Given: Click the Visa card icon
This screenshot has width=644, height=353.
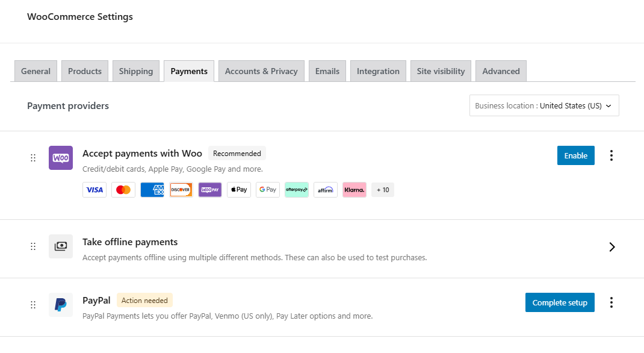Looking at the screenshot, I should pos(94,190).
